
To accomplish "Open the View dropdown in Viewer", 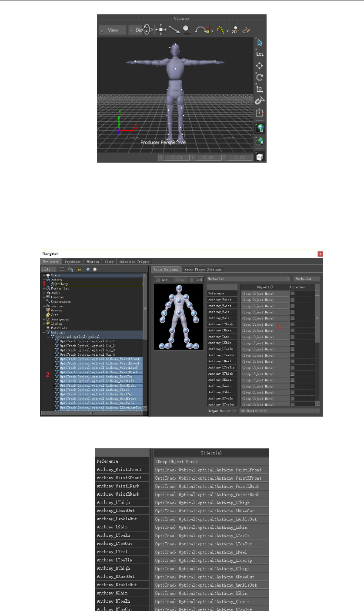I will point(112,30).
